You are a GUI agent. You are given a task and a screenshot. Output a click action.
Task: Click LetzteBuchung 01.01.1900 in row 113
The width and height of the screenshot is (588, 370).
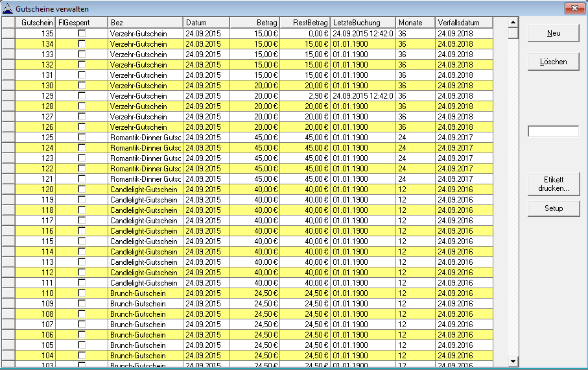coord(362,262)
